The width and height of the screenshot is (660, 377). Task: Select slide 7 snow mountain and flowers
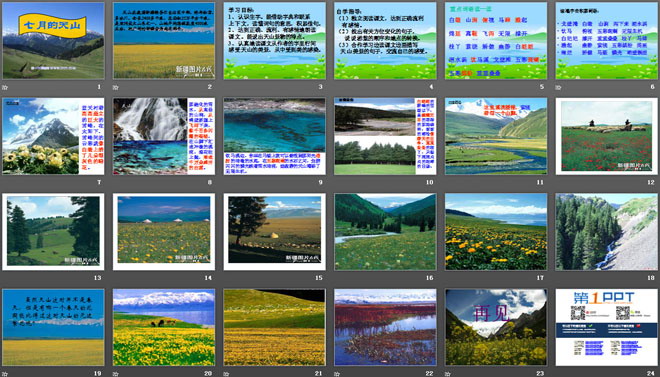click(x=53, y=136)
